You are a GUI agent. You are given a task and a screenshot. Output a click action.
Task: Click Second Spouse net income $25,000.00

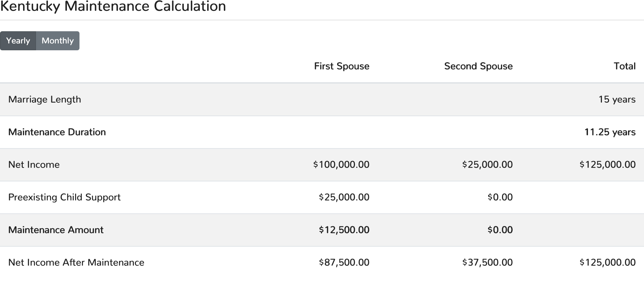point(487,165)
